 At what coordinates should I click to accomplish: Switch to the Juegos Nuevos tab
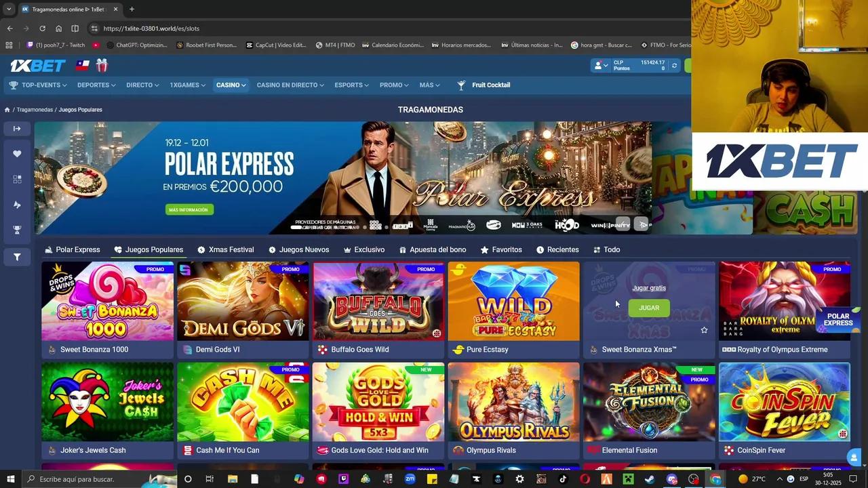coord(298,250)
